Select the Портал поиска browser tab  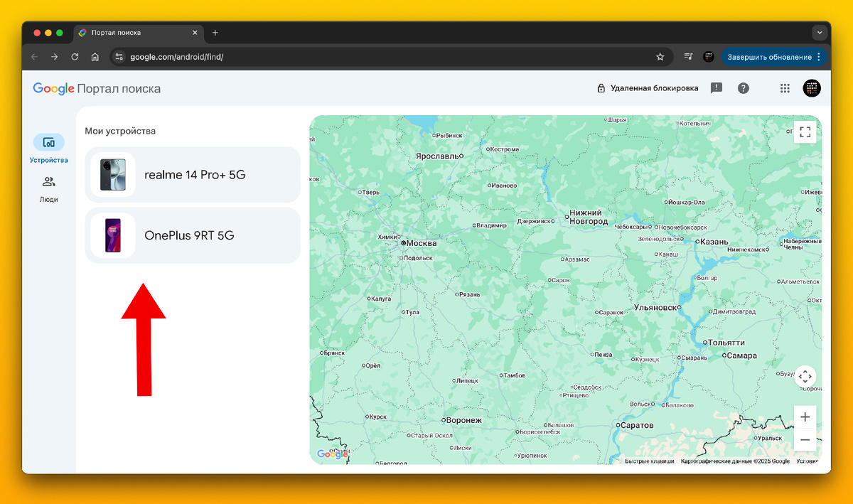click(139, 33)
